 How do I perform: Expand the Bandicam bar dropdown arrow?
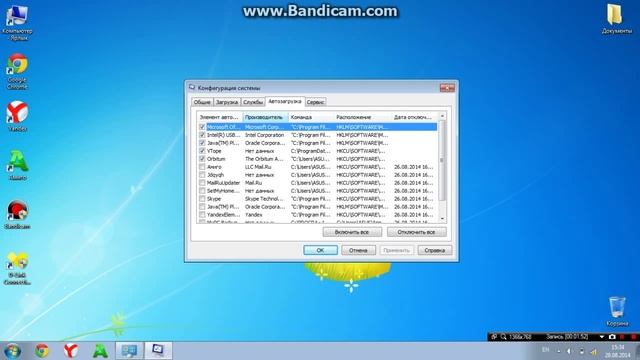coord(601,337)
